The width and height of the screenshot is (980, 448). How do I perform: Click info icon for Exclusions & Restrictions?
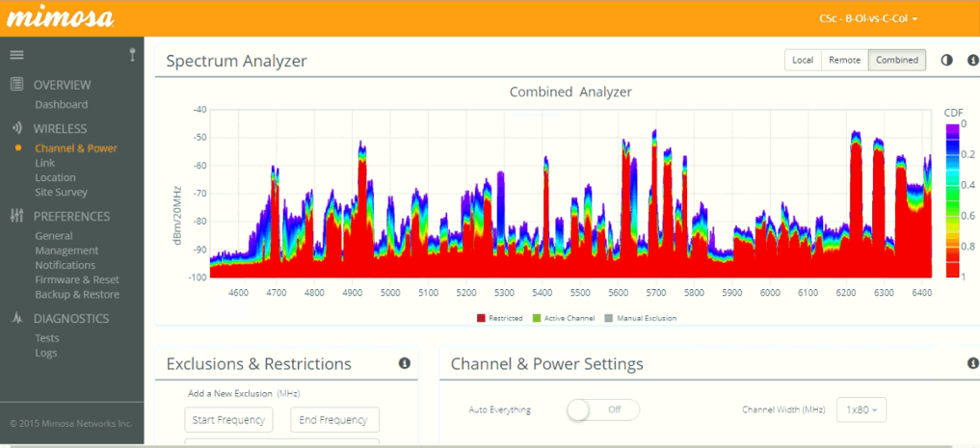point(405,363)
